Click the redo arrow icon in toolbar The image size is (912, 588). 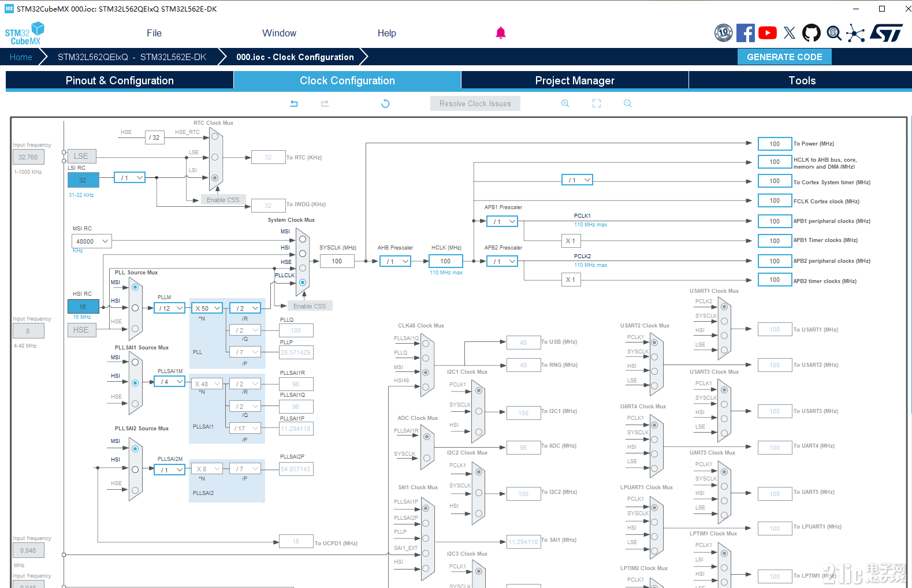pyautogui.click(x=325, y=103)
